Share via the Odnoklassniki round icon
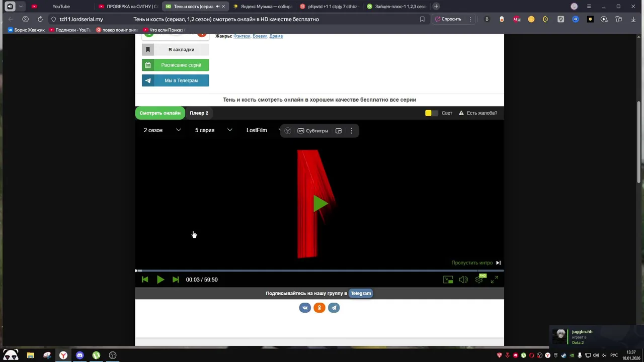Image resolution: width=644 pixels, height=362 pixels. (319, 308)
